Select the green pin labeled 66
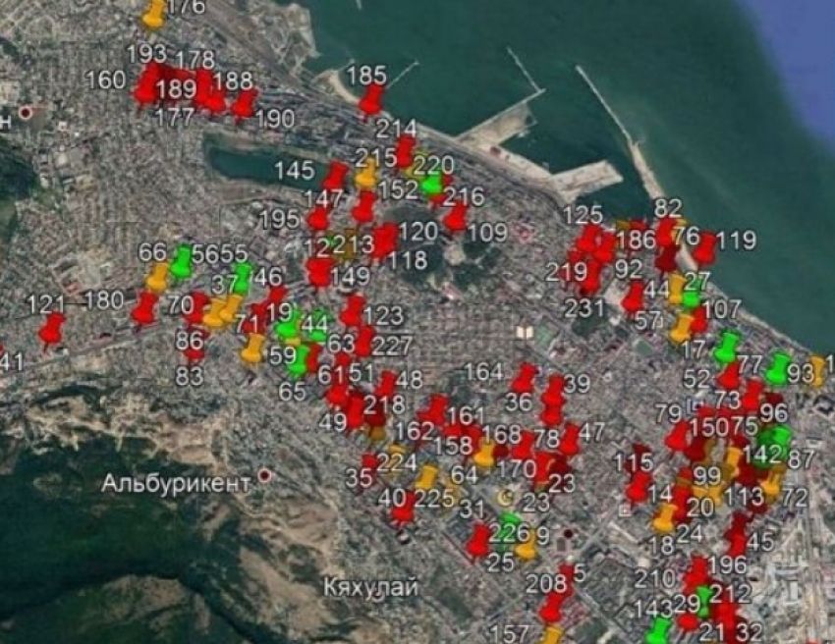This screenshot has height=644, width=835. pyautogui.click(x=181, y=261)
